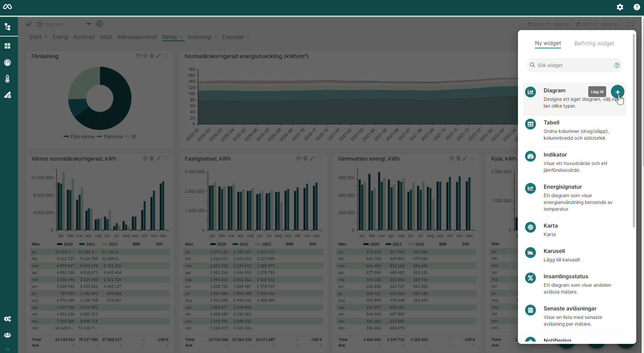This screenshot has width=644, height=353.
Task: Open the help question mark in top bar
Action: click(x=637, y=7)
